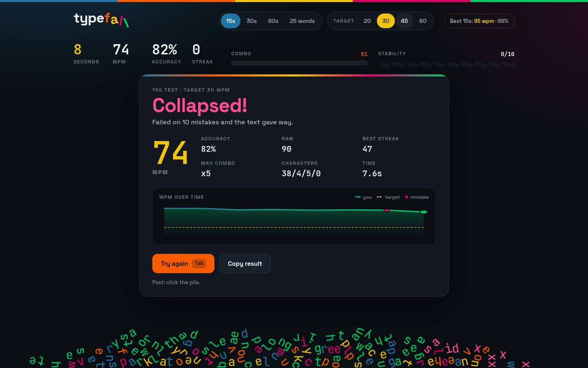Screen dimensions: 588x368
Task: Click the red mistake marker on the chart
Action: [x=386, y=210]
